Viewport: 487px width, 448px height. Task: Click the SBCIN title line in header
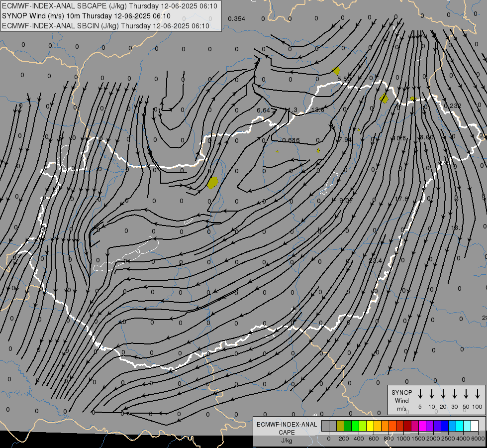tap(105, 26)
